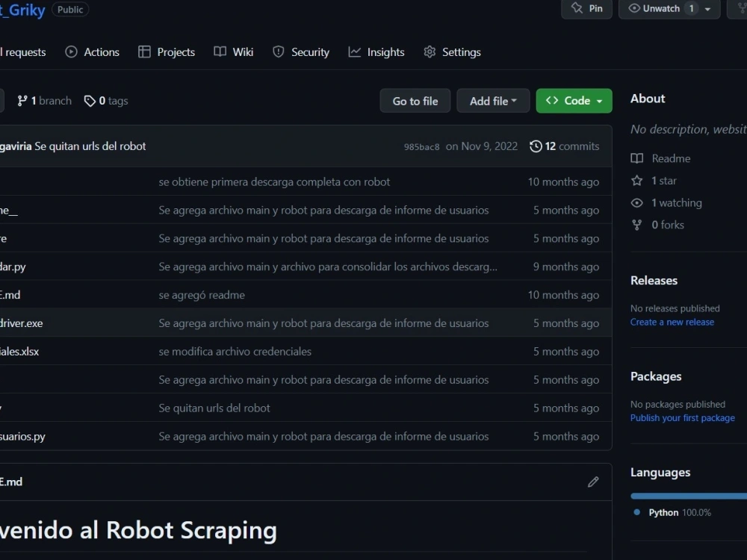Viewport: 747px width, 560px height.
Task: Open the file ending in dar.py
Action: [x=13, y=267]
